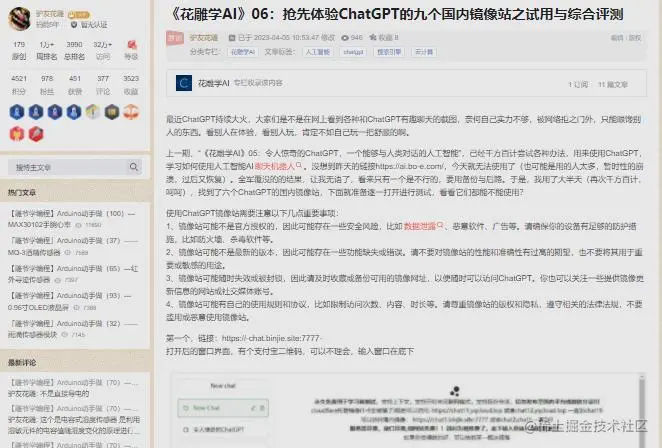The width and height of the screenshot is (662, 448).
Task: Open the 搜索引擎 article tag
Action: pos(389,52)
